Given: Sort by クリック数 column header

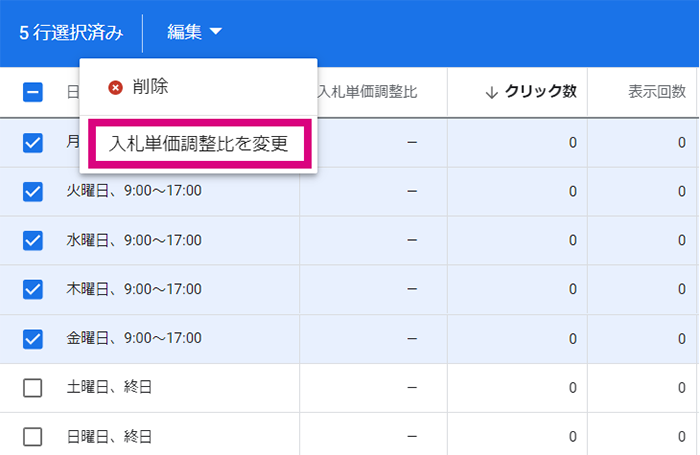Looking at the screenshot, I should (x=541, y=92).
